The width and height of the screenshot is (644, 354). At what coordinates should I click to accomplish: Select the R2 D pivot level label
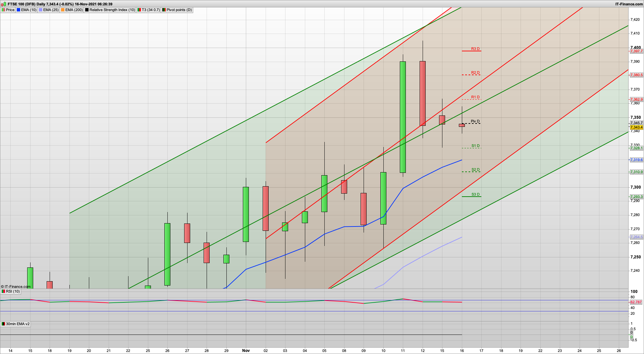pos(475,72)
